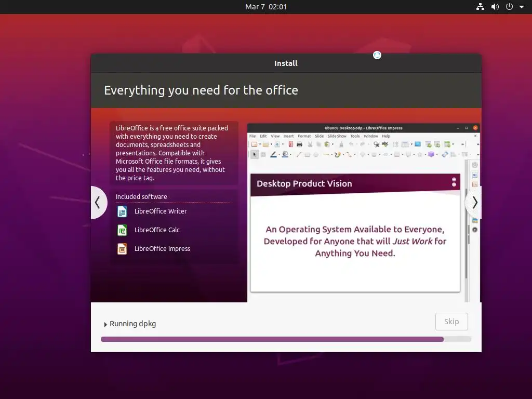
Task: Click the LibreOffice Impress icon
Action: [x=122, y=249]
